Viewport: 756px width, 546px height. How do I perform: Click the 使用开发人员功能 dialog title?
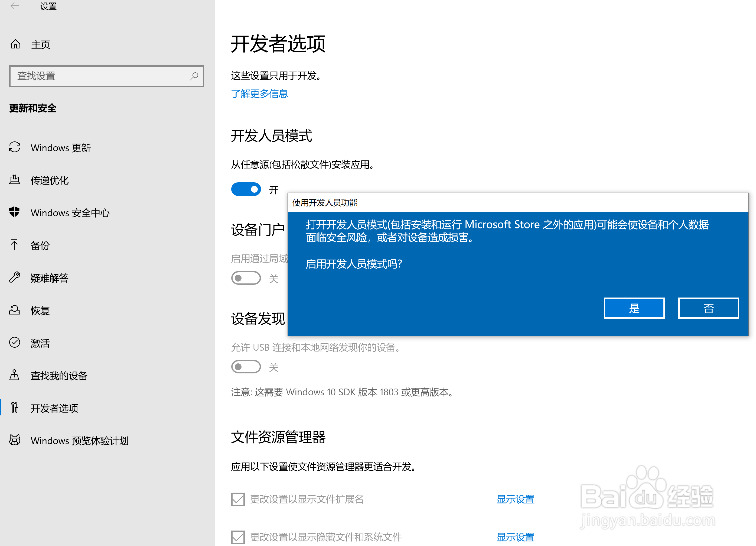click(325, 202)
